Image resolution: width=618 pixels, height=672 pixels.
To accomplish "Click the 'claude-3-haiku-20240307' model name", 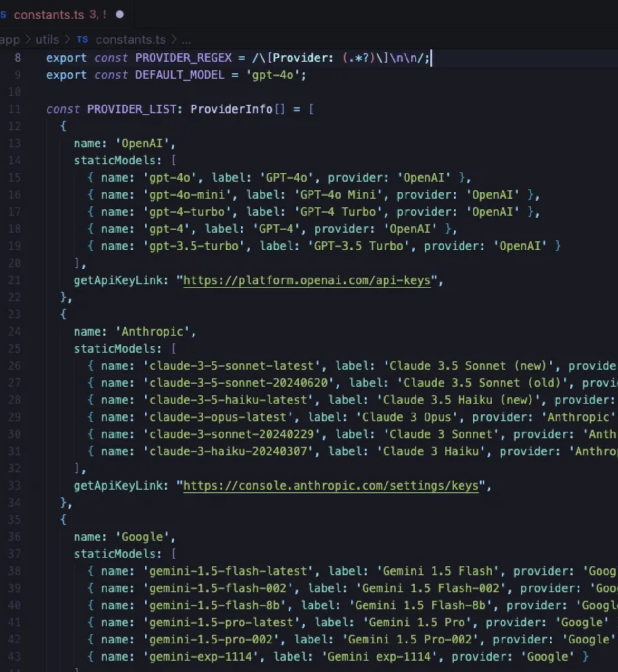I will pos(228,451).
